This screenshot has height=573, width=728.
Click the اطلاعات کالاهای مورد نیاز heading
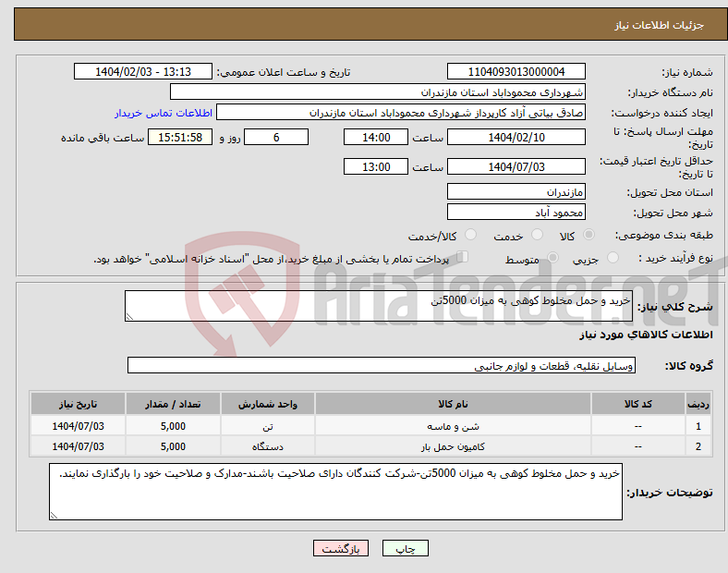coord(646,335)
